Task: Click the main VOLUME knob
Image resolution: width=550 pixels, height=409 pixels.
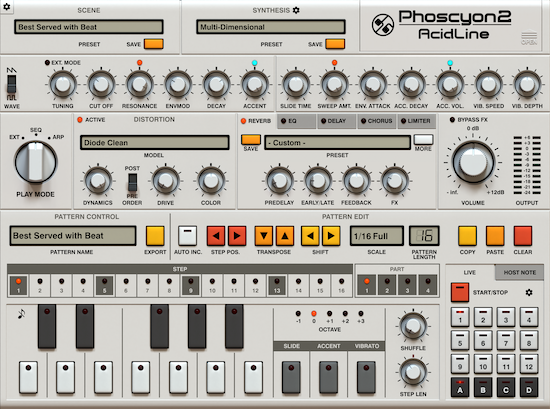Action: [x=473, y=162]
